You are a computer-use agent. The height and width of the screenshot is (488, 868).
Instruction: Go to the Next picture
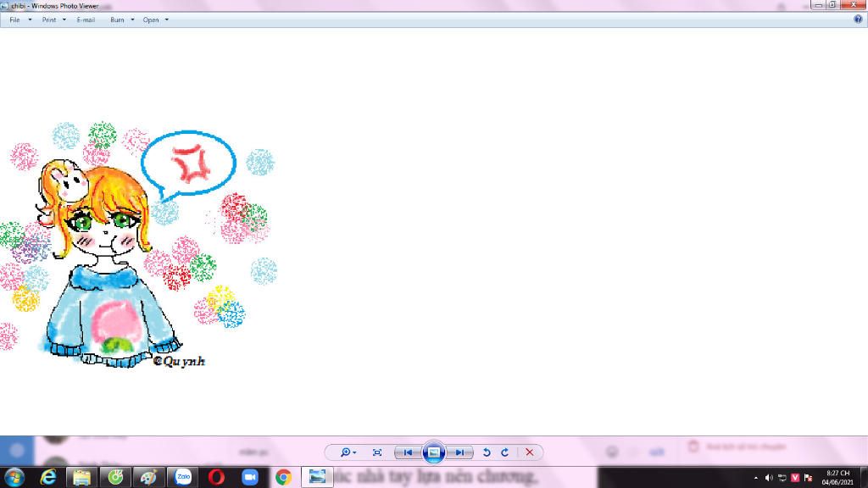pyautogui.click(x=459, y=452)
